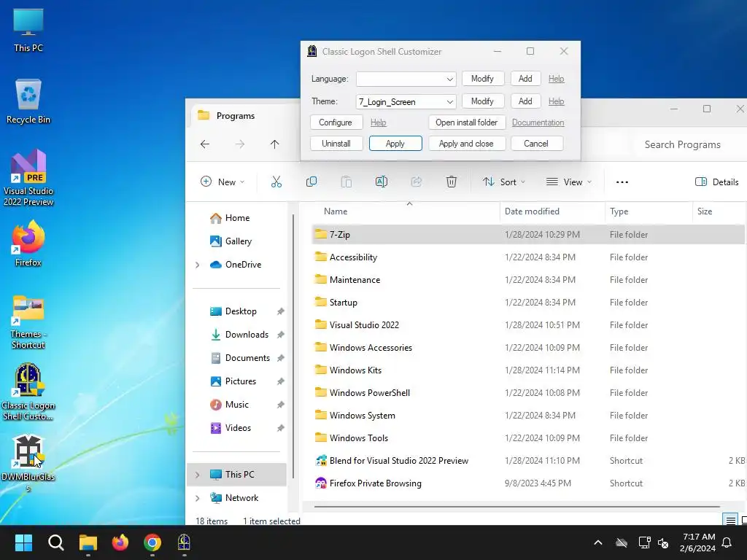The width and height of the screenshot is (747, 560).
Task: Click the Explorer forward arrow
Action: click(x=239, y=144)
